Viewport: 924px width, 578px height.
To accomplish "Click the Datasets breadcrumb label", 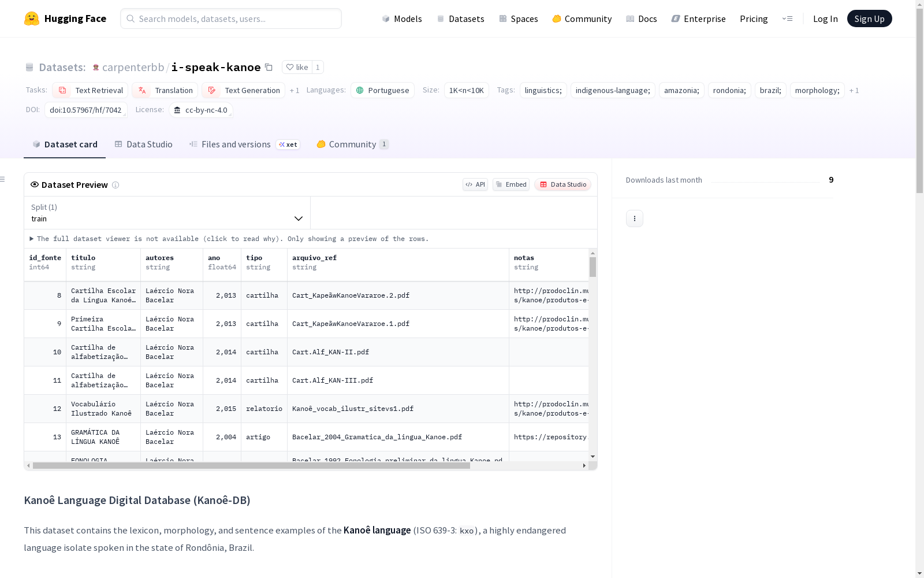I will [62, 67].
